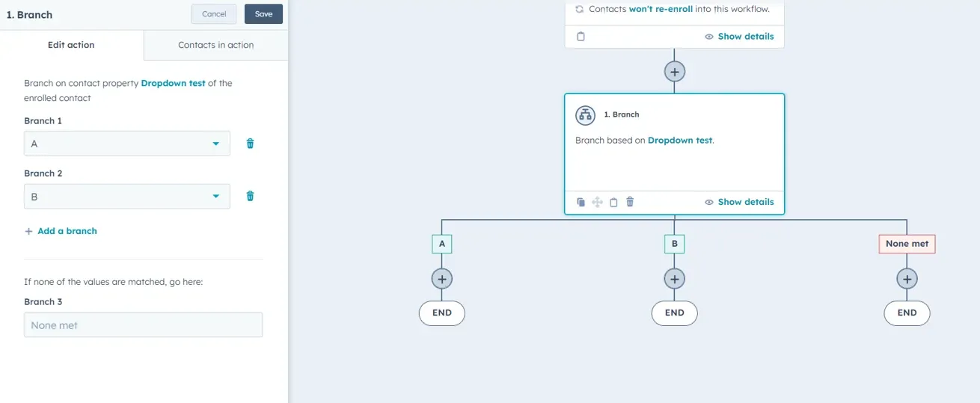Click the branch icon in the Branch card header
The width and height of the screenshot is (980, 403).
click(585, 115)
